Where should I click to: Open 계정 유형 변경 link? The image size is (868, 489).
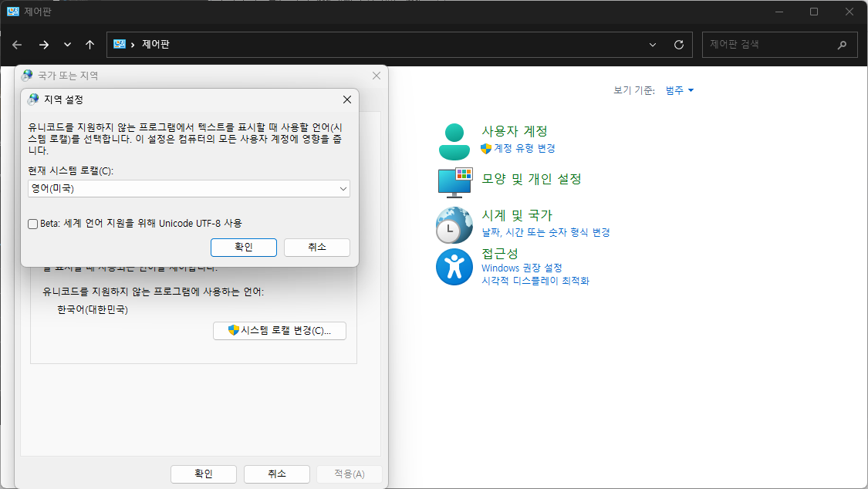524,148
